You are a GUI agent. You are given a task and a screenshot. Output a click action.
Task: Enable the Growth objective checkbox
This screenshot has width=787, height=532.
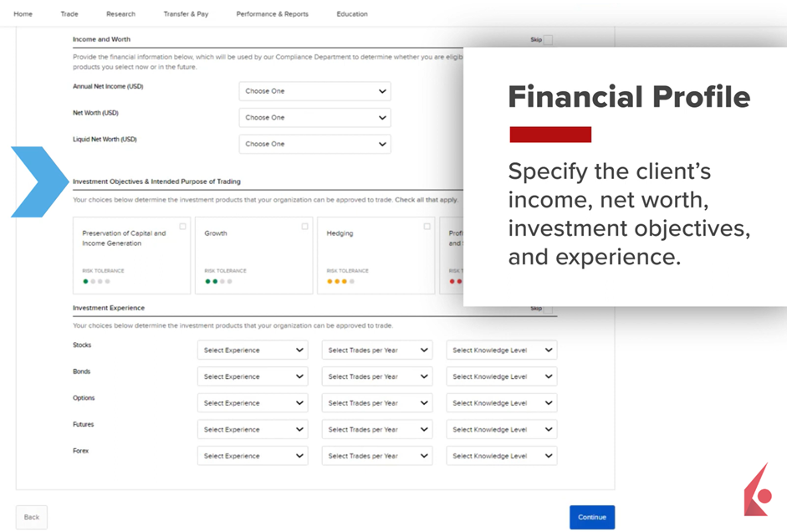(304, 227)
